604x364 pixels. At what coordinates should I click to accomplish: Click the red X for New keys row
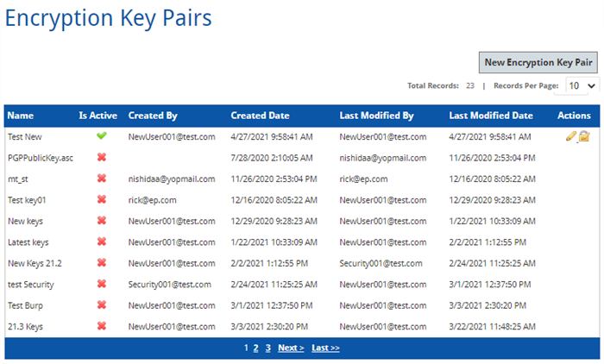click(x=102, y=221)
